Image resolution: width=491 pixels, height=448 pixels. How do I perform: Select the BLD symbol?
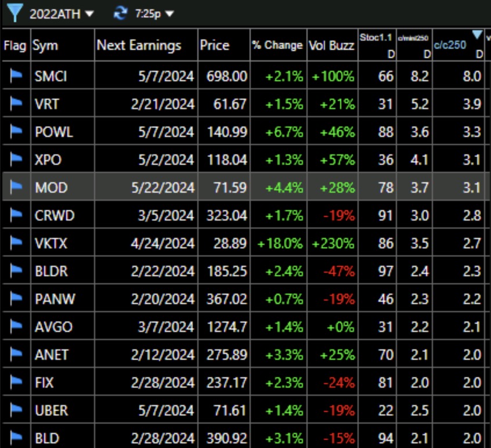[x=47, y=438]
